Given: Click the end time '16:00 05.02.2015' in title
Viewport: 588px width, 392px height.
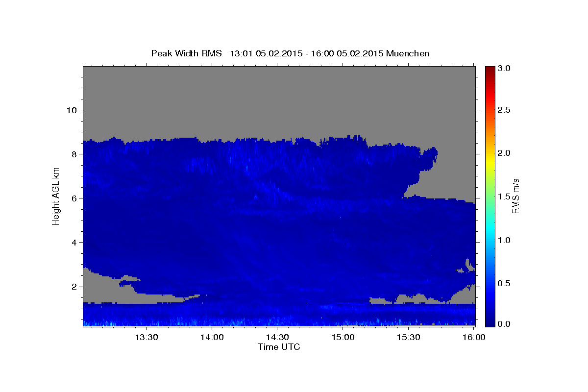Looking at the screenshot, I should tap(348, 53).
